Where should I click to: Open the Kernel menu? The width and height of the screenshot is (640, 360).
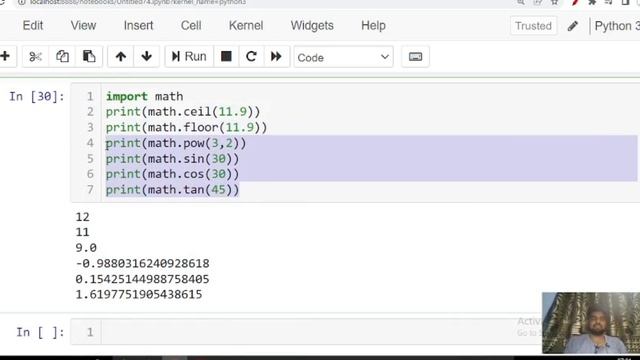coord(246,26)
